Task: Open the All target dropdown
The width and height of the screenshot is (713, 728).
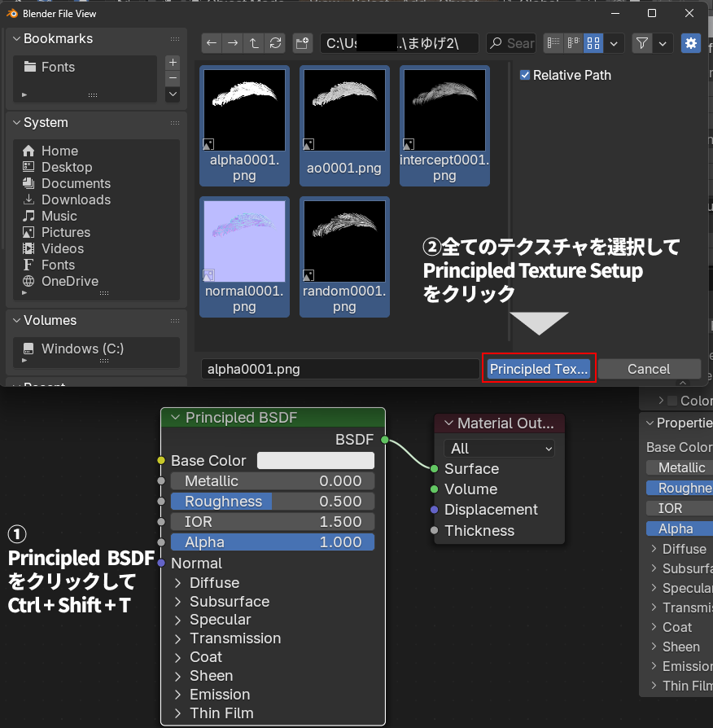Action: tap(499, 449)
